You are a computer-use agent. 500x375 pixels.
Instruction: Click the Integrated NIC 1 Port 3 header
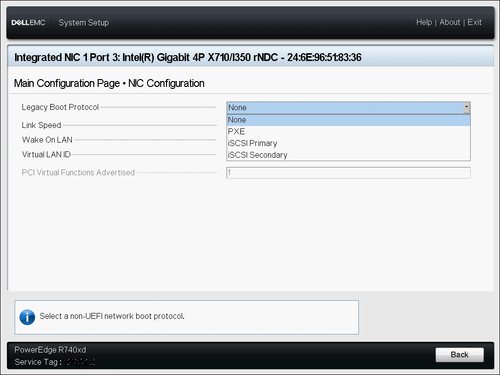point(188,57)
